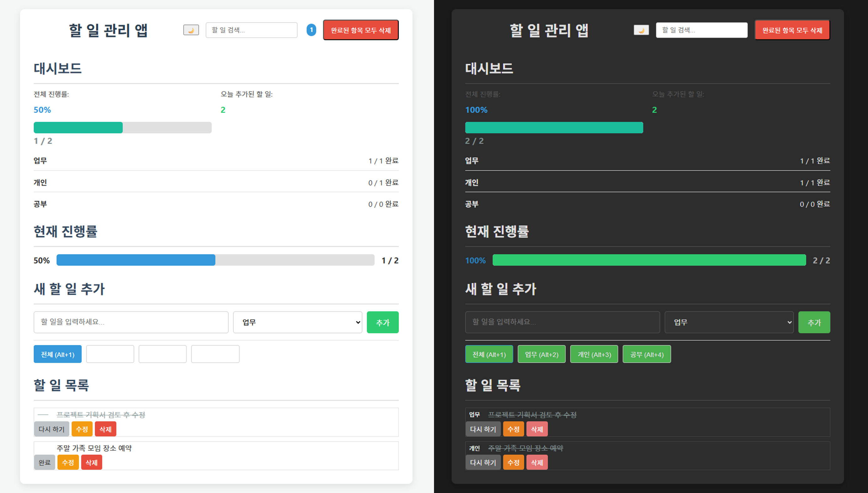Delete 주말 가족 모임 task in light panel

click(x=91, y=463)
